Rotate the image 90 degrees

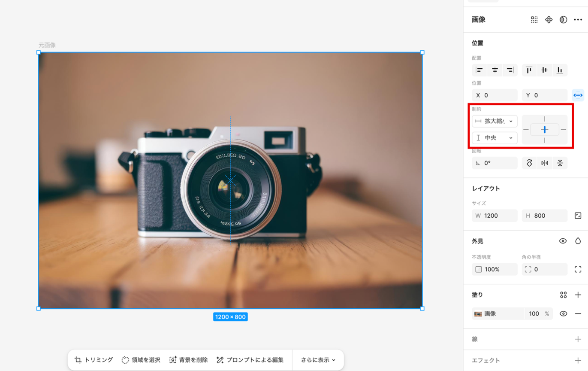click(529, 163)
